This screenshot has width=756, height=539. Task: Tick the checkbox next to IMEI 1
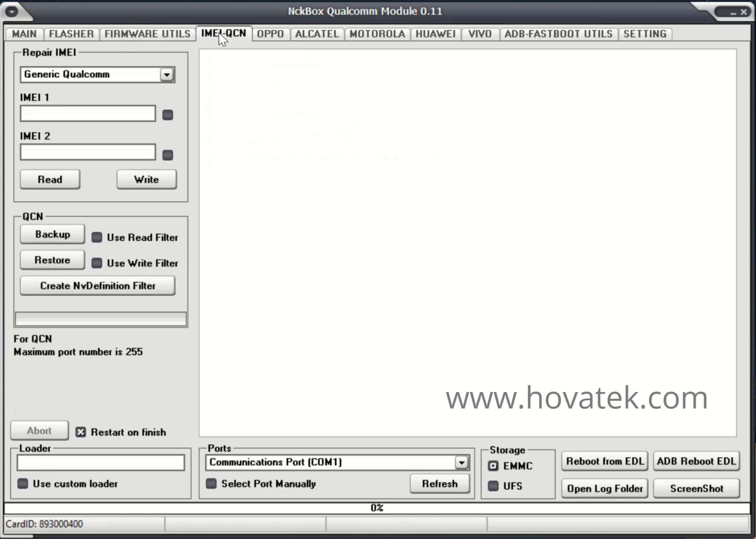point(168,115)
